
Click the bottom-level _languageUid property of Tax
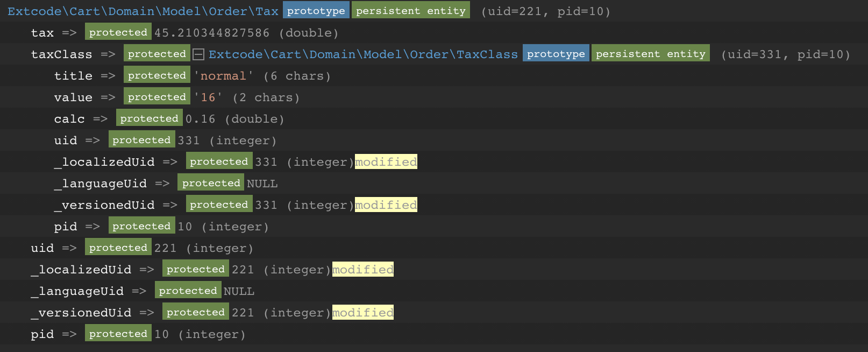[x=77, y=291]
